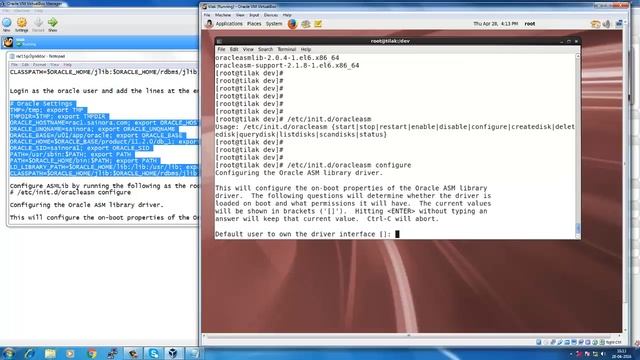Open the VirtualBox VM window View menu
Screen dimensions: 640x360
[x=240, y=15]
